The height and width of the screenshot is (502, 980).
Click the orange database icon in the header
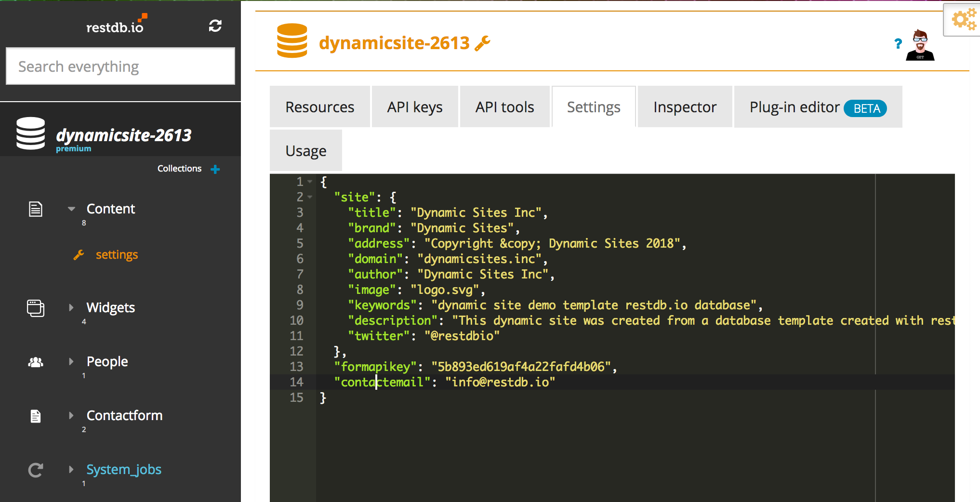pos(292,41)
